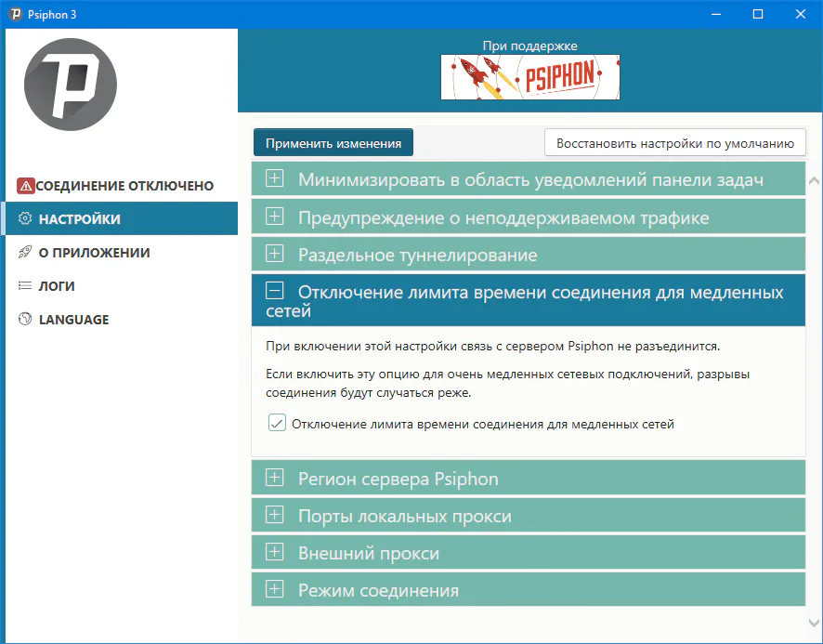Expand Режим соединения section
Image resolution: width=823 pixels, height=644 pixels.
528,589
